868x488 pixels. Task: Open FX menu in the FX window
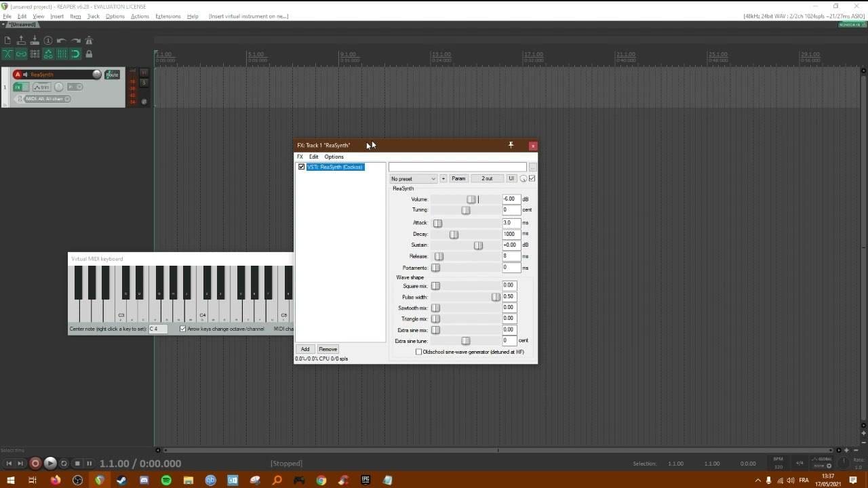point(300,157)
